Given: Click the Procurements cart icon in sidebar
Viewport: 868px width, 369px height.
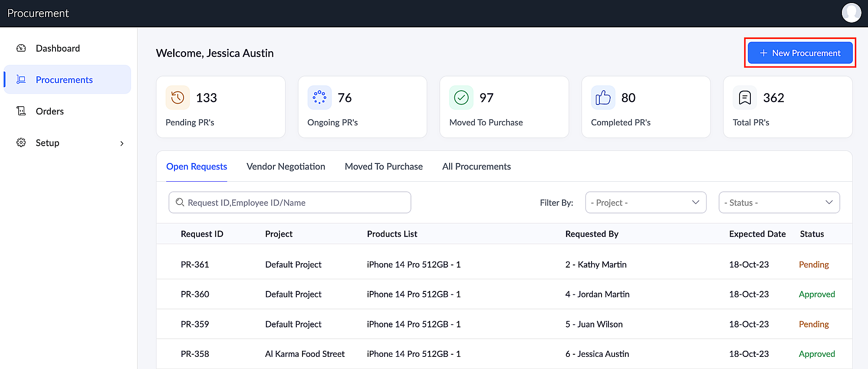Looking at the screenshot, I should pos(21,79).
